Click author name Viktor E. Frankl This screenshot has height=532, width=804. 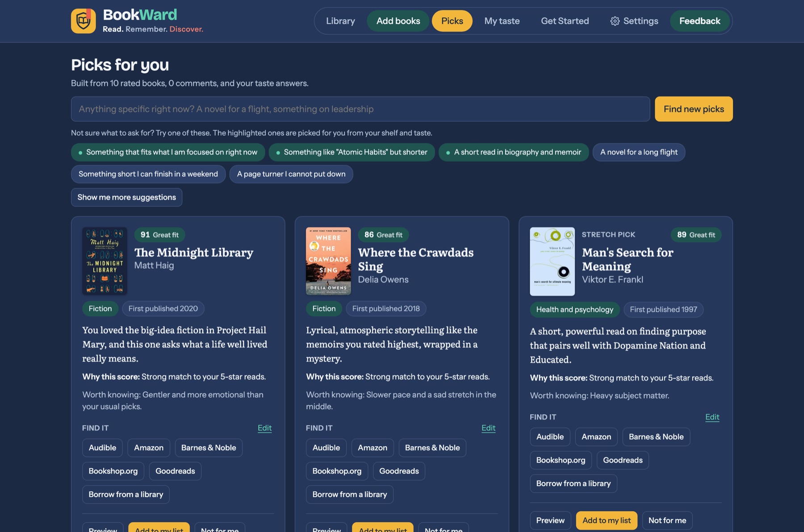tap(612, 280)
